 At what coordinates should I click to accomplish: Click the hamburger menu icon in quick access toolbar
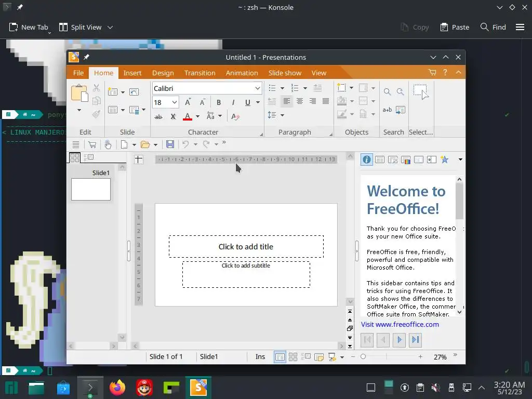[x=76, y=144]
